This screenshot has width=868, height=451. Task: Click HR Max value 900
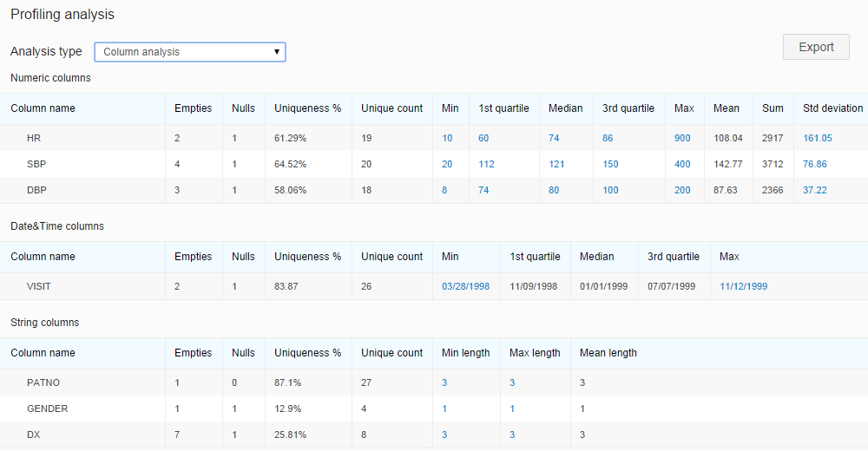(682, 138)
